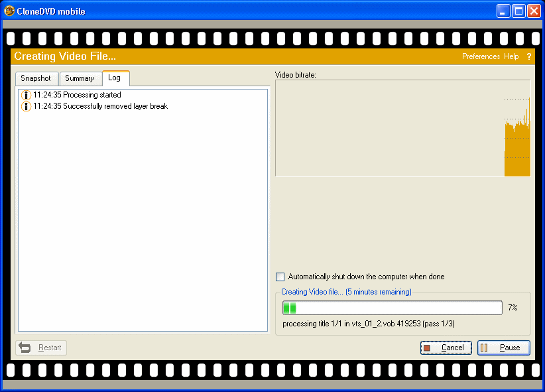Click the video bitrate graph
This screenshot has width=545, height=392.
pos(403,129)
